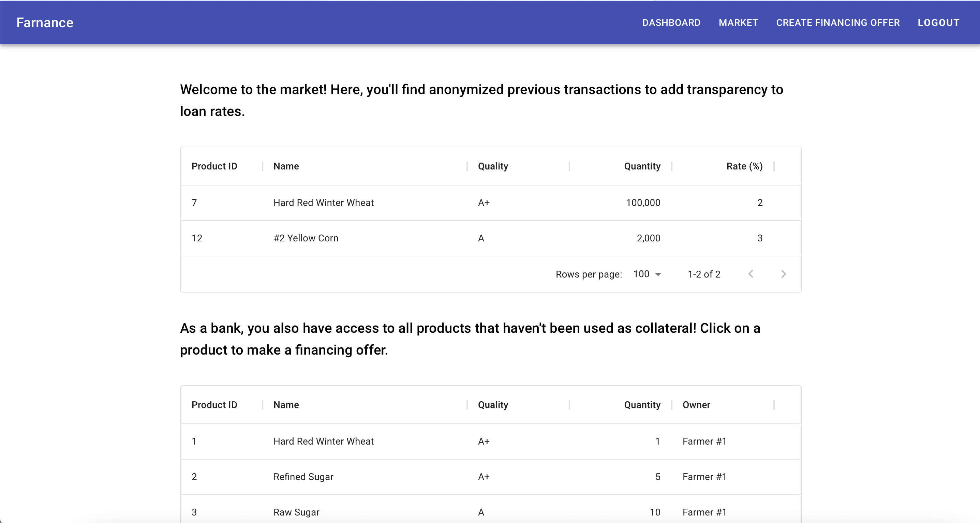Viewport: 980px width, 523px height.
Task: Click the Farnance logo title
Action: click(45, 23)
